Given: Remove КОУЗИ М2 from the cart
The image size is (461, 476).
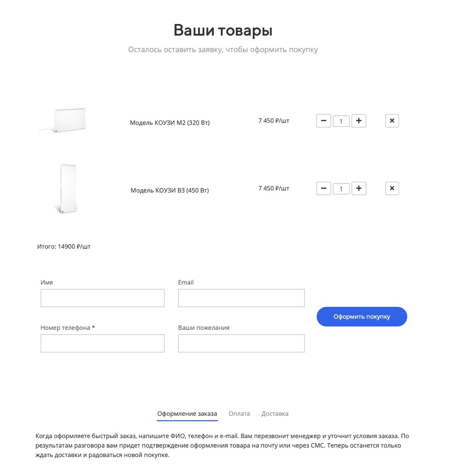Looking at the screenshot, I should 392,121.
